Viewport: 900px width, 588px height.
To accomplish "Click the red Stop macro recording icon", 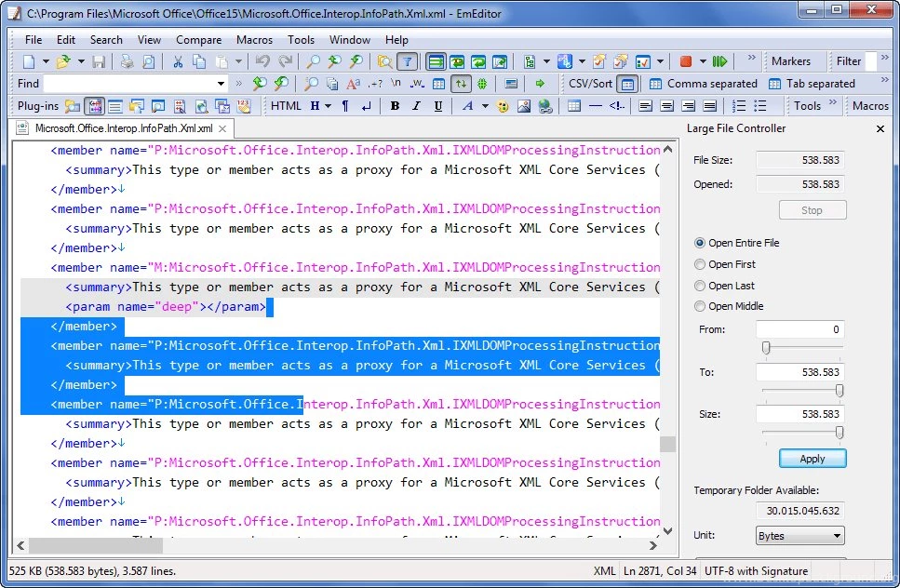I will [685, 61].
